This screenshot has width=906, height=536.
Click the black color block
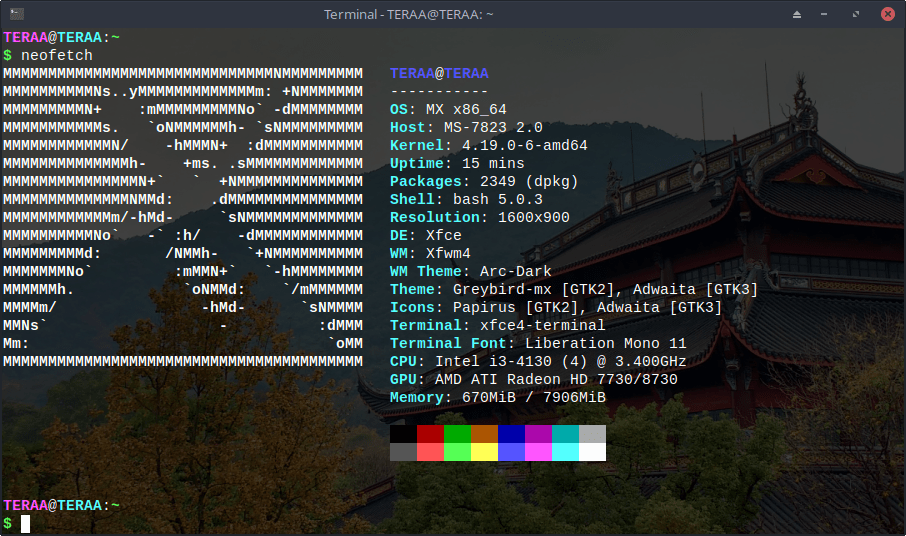[x=403, y=434]
